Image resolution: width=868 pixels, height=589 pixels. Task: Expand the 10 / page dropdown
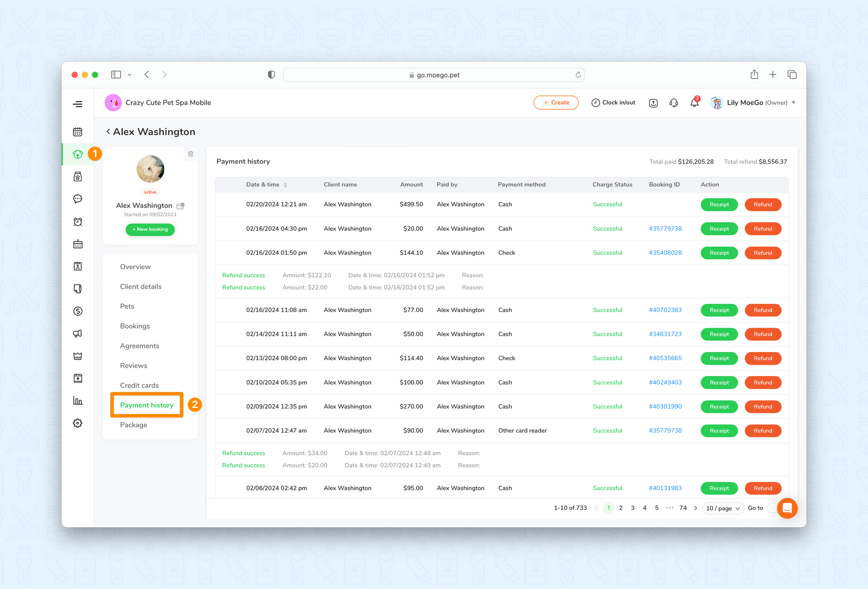723,508
